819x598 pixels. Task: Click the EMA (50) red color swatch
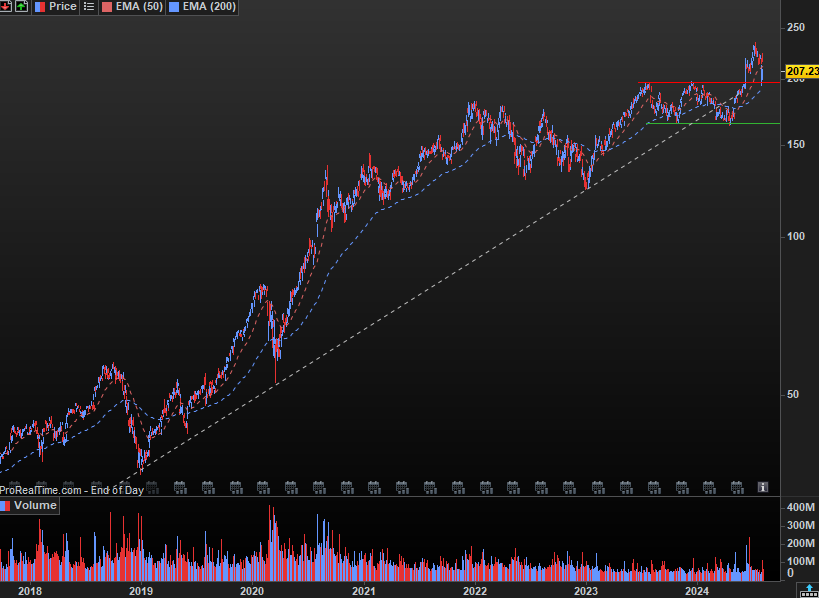[106, 7]
